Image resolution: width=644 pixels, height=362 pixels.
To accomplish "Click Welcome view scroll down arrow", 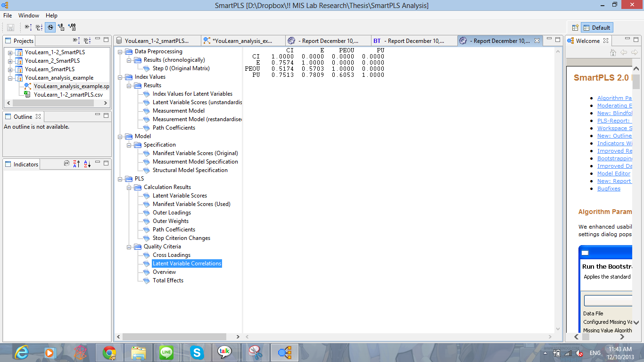I will [636, 322].
